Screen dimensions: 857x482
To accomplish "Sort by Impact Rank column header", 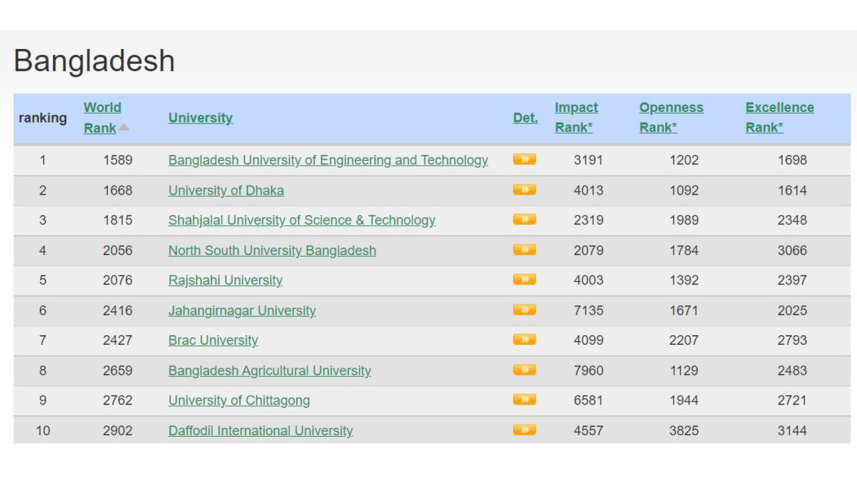I will coord(576,117).
